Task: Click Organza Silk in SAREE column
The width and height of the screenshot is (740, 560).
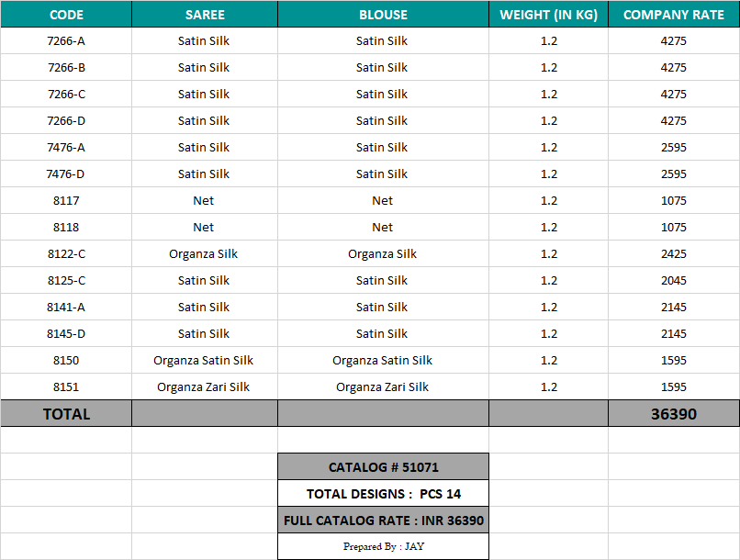Action: pos(204,254)
